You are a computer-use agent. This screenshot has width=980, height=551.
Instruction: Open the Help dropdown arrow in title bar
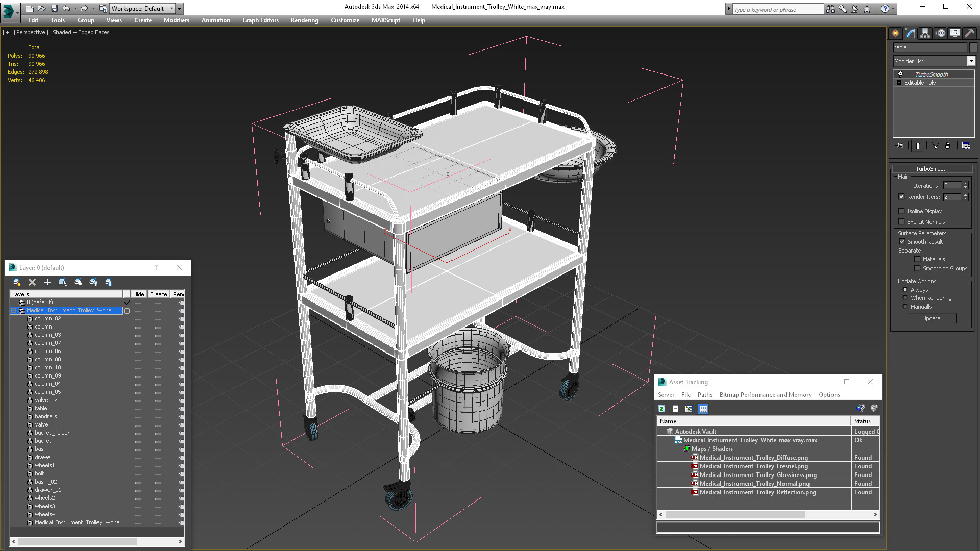pos(893,9)
